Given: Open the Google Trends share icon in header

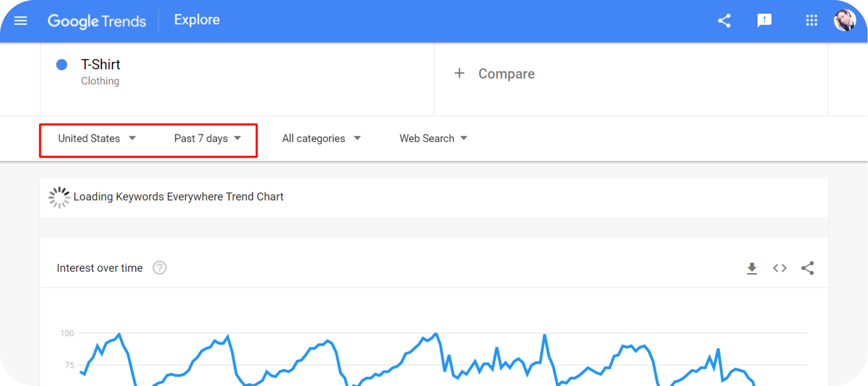Looking at the screenshot, I should pos(724,20).
